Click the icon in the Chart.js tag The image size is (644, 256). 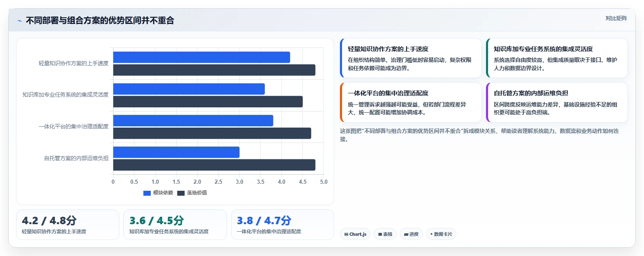coord(346,234)
